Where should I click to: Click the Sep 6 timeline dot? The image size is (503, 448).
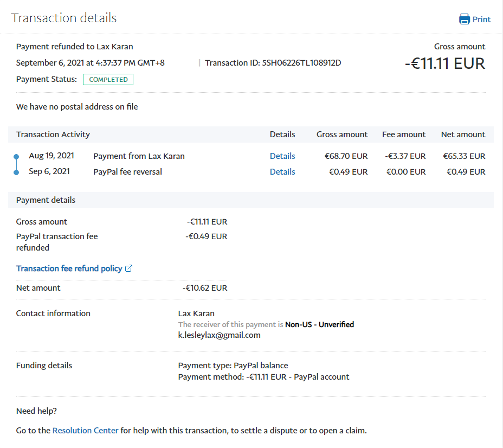click(16, 172)
